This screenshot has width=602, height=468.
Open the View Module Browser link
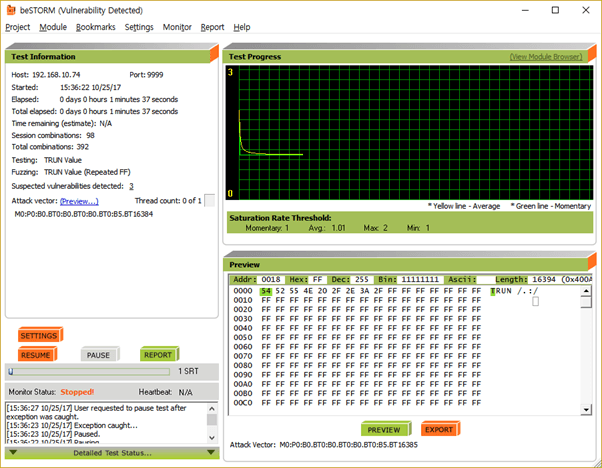[x=545, y=57]
